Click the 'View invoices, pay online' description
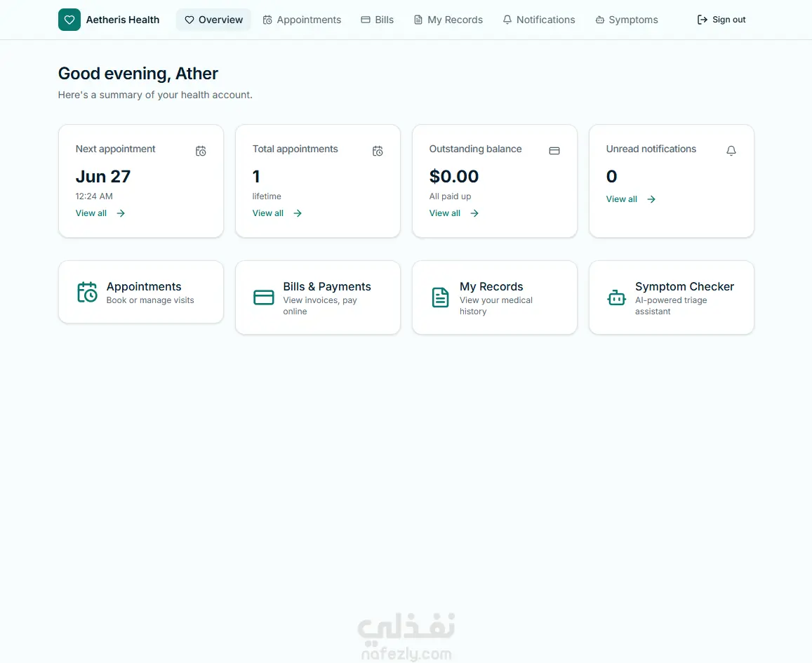 [320, 306]
